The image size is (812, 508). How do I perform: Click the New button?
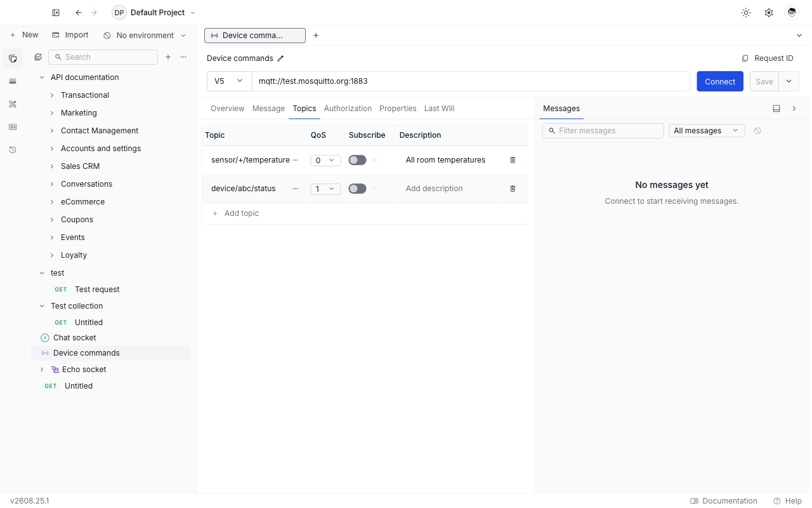(24, 36)
